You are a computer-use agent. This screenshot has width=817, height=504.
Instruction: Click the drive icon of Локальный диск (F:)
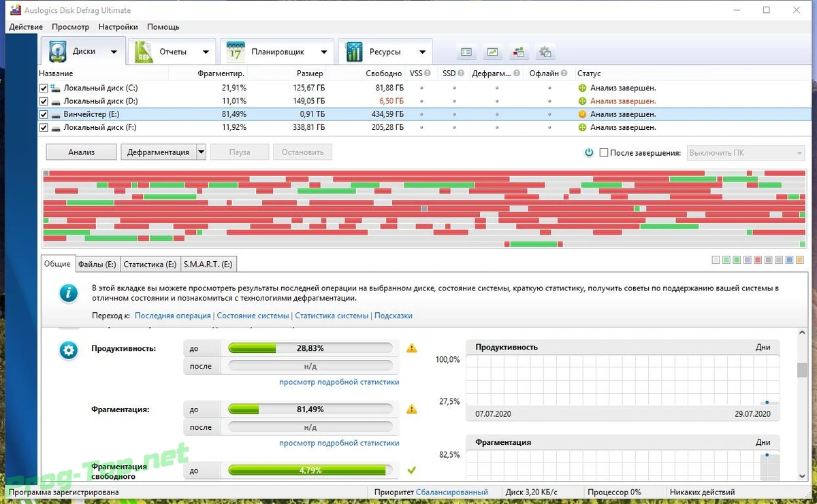[56, 127]
